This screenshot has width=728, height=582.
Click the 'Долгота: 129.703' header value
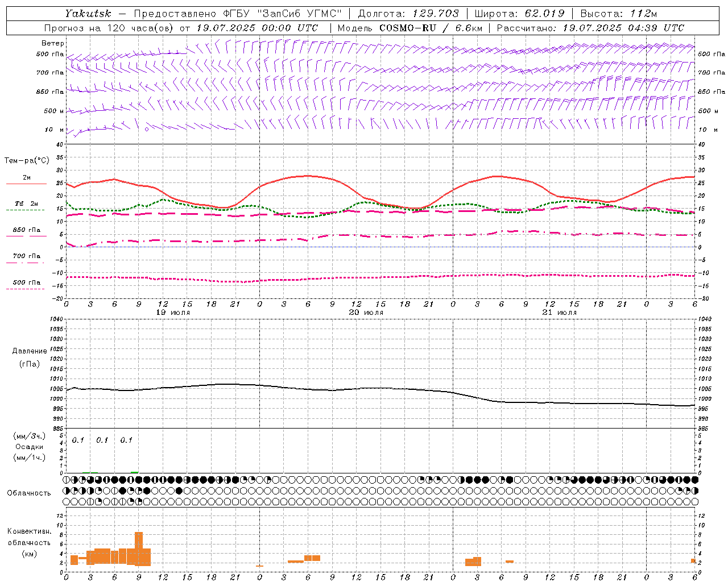point(408,14)
